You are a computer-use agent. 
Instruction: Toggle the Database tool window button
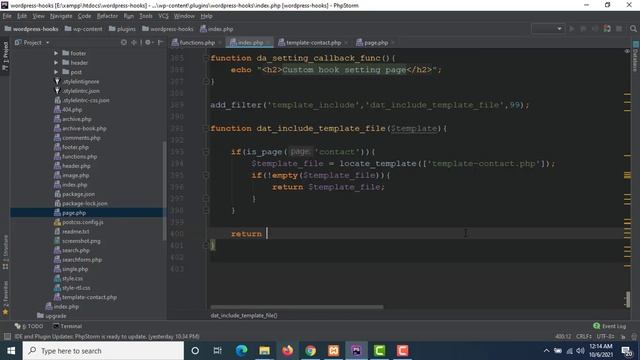point(636,56)
